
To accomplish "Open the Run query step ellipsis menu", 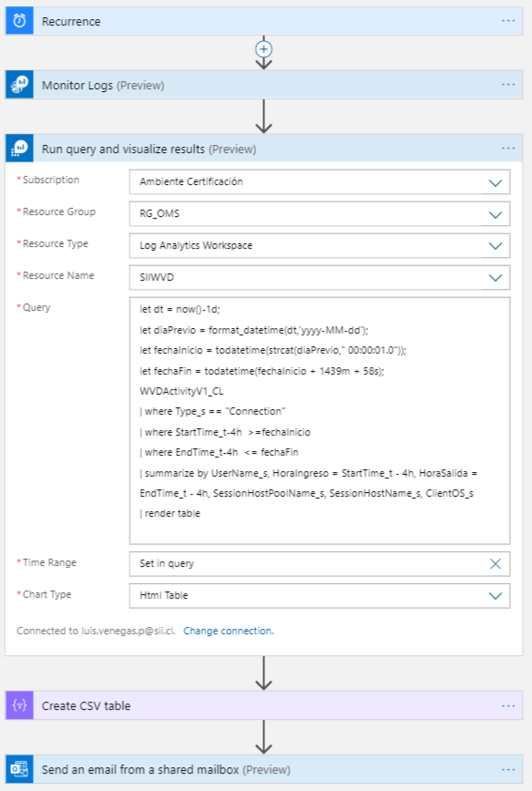I will (x=508, y=149).
